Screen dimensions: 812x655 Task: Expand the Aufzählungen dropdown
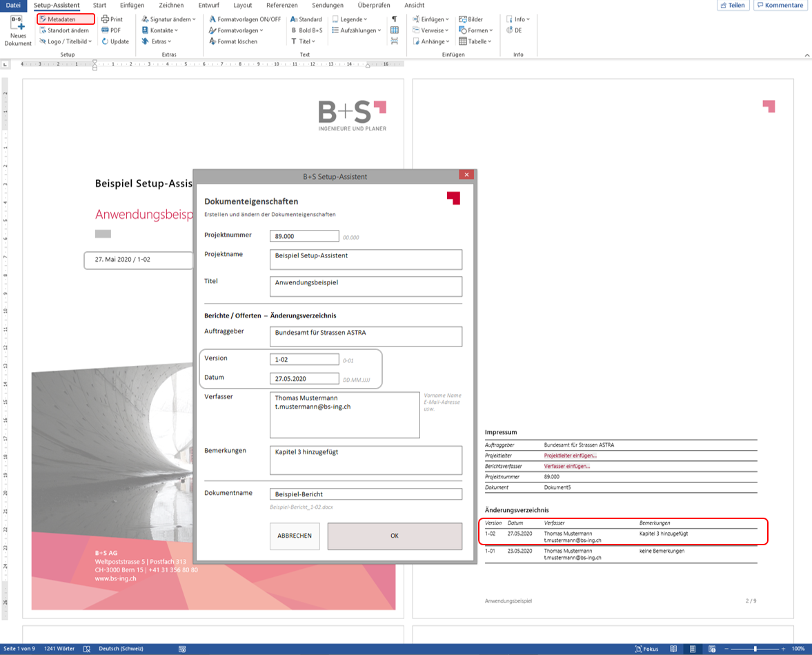pos(356,30)
